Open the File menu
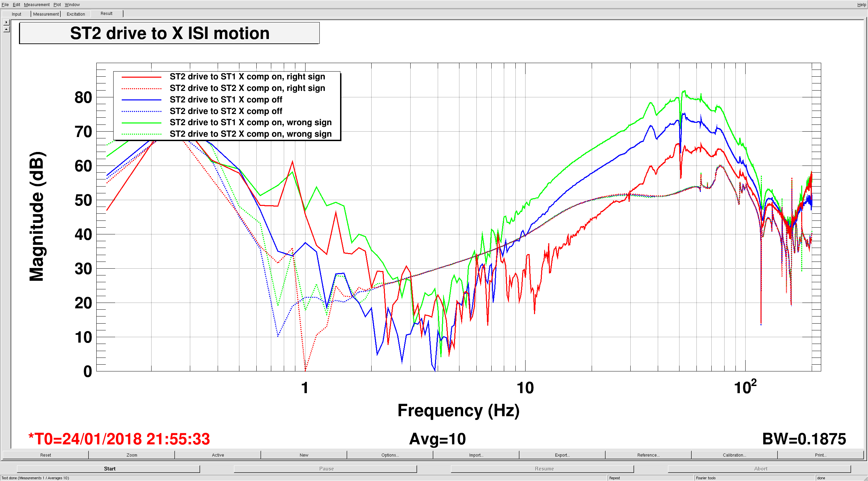 click(5, 4)
